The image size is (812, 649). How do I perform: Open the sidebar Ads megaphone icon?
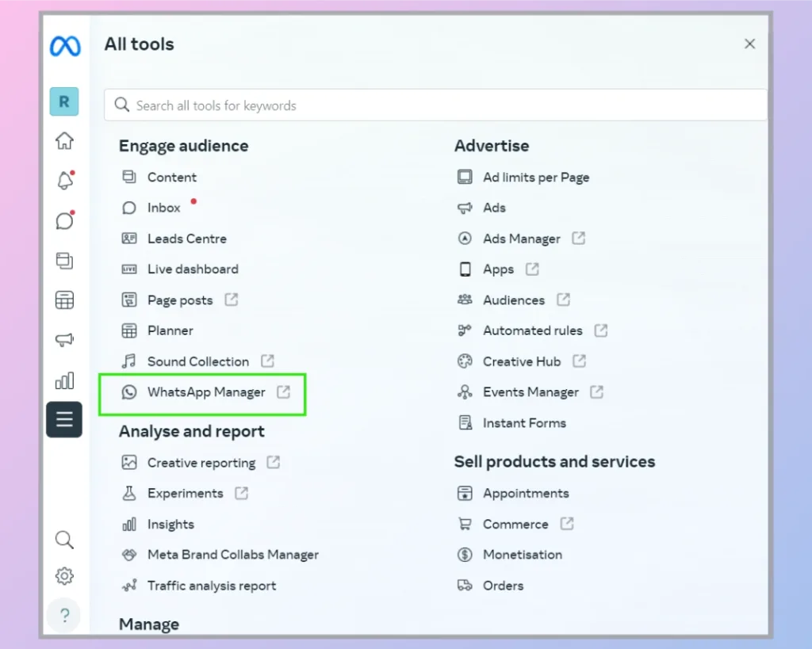(x=64, y=339)
